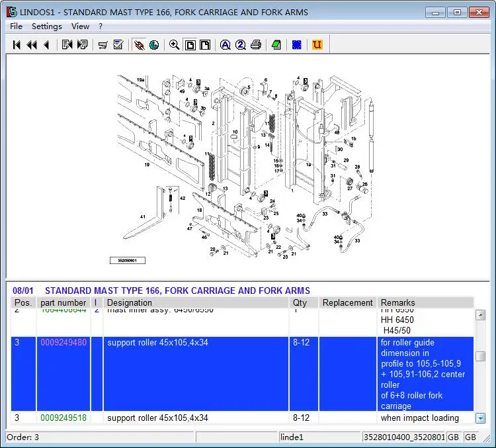
Task: Select part number 0009249518
Action: tap(63, 418)
